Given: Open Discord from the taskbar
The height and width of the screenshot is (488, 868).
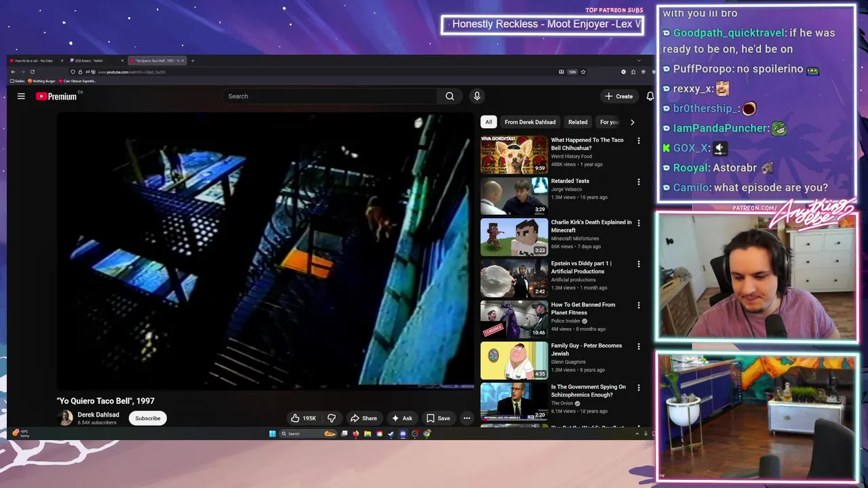Looking at the screenshot, I should [x=403, y=434].
